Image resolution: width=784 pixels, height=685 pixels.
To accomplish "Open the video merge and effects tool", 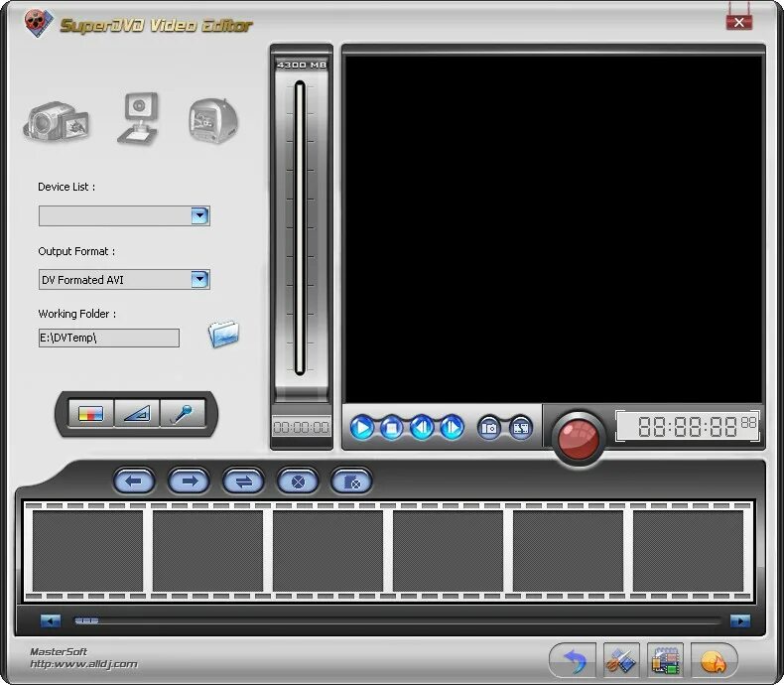I will [665, 661].
